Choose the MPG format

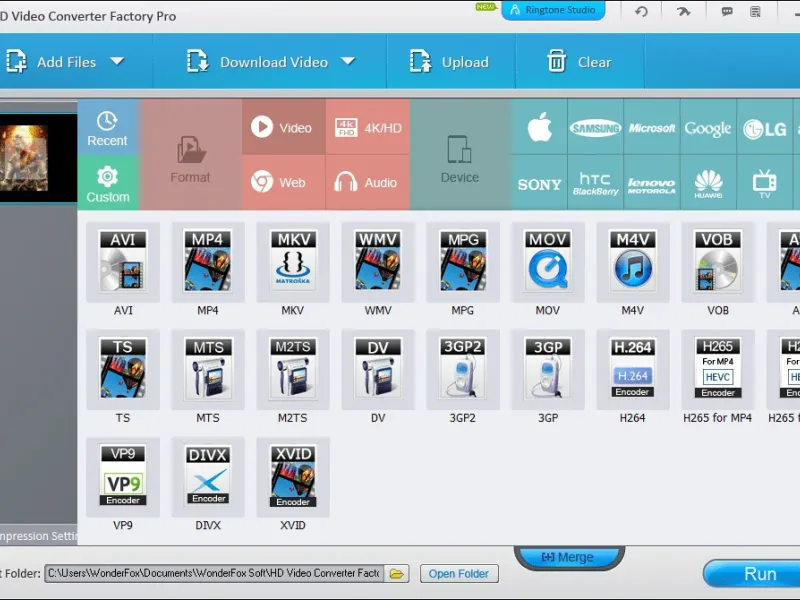463,262
